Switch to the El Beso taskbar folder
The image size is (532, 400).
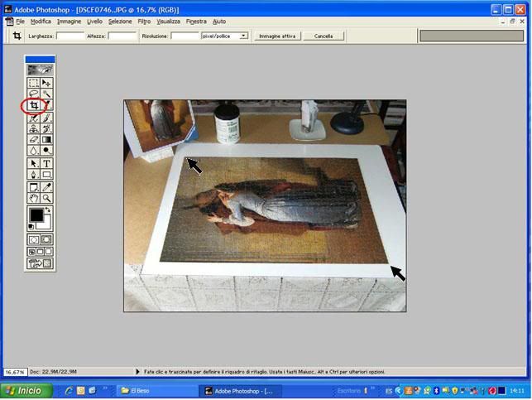(157, 391)
